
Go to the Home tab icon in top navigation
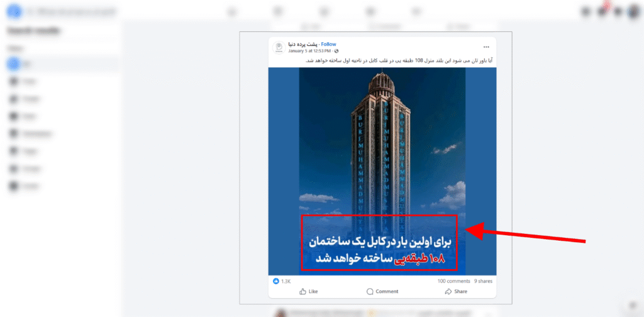(233, 12)
